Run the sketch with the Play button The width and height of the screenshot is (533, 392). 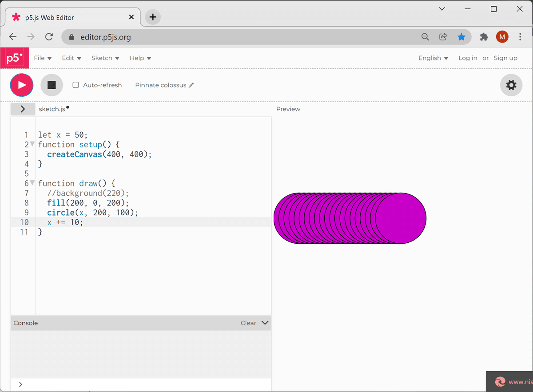pos(22,85)
